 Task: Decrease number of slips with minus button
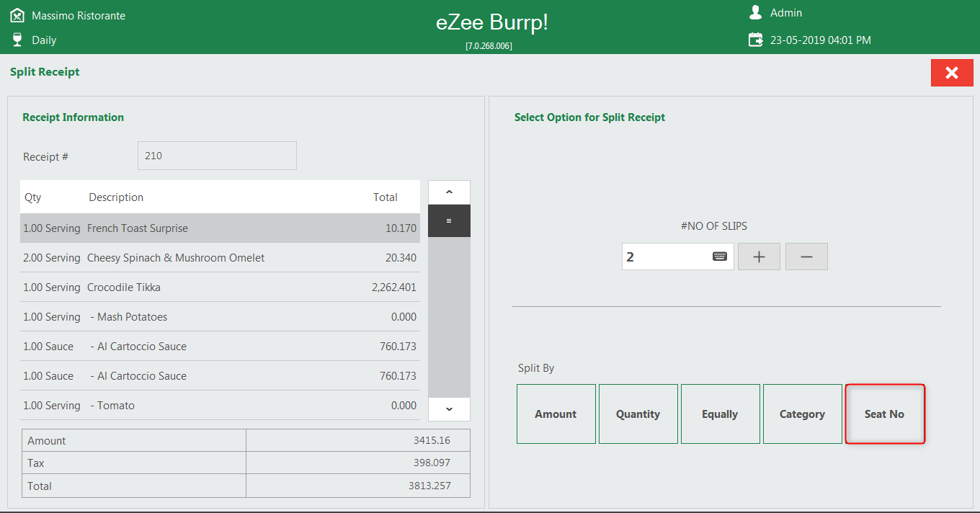tap(806, 256)
